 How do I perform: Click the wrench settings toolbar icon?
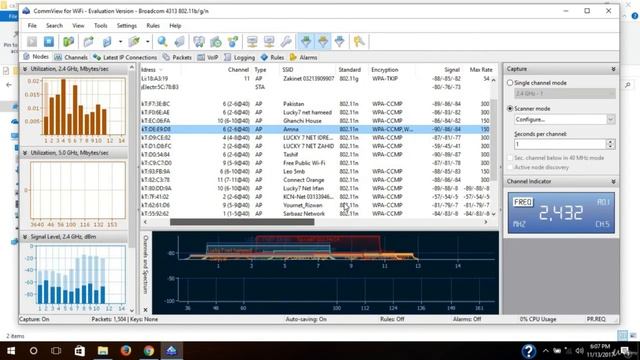point(286,41)
